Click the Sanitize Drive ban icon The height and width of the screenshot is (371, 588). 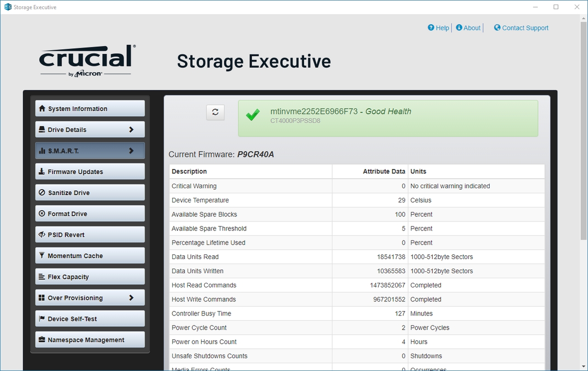[x=42, y=193]
